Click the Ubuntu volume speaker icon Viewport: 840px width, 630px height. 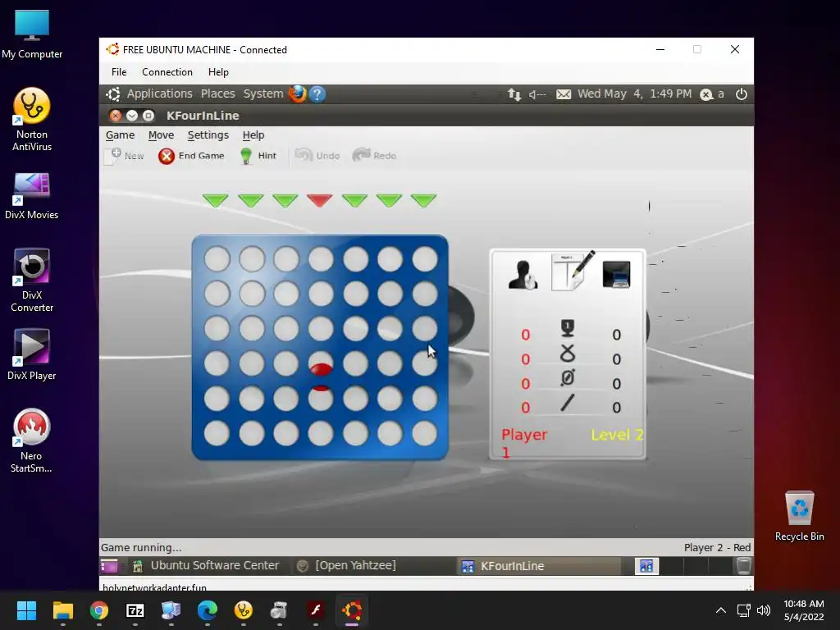pyautogui.click(x=536, y=95)
